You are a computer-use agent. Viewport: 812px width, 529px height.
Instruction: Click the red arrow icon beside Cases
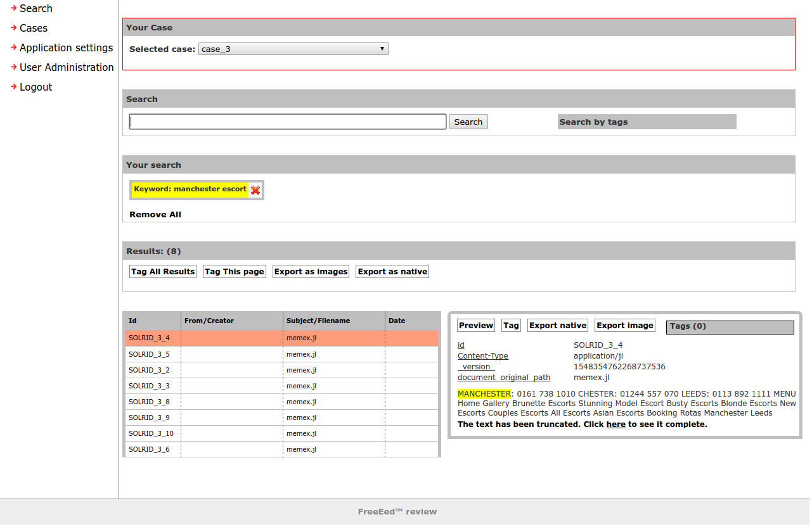(13, 28)
